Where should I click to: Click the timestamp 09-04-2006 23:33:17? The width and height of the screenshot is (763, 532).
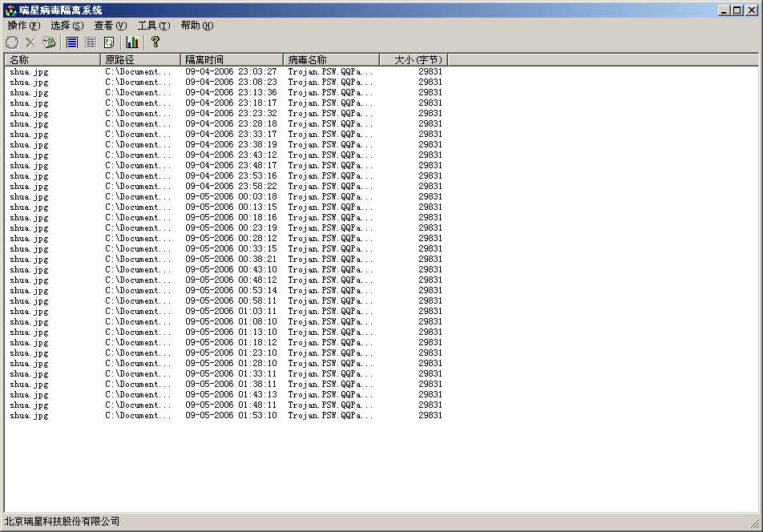tap(231, 135)
